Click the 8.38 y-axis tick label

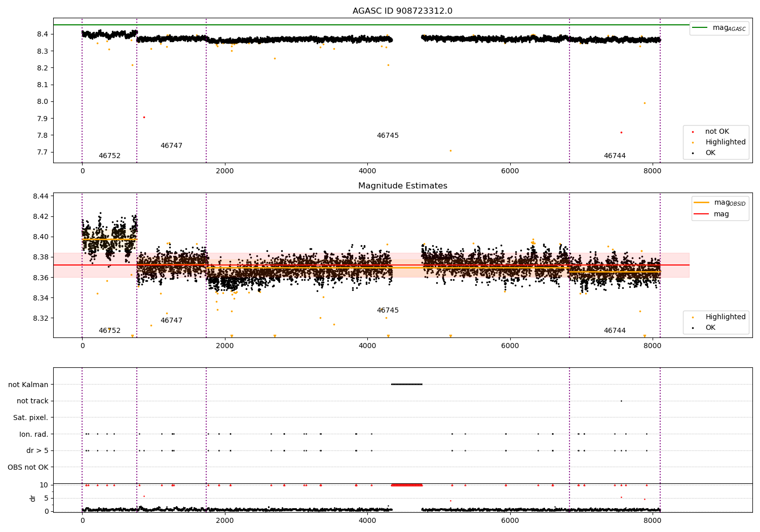(41, 257)
